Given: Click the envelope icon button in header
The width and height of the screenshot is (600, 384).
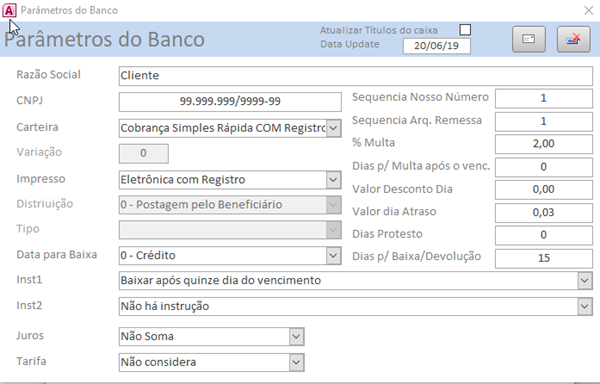Looking at the screenshot, I should 529,39.
